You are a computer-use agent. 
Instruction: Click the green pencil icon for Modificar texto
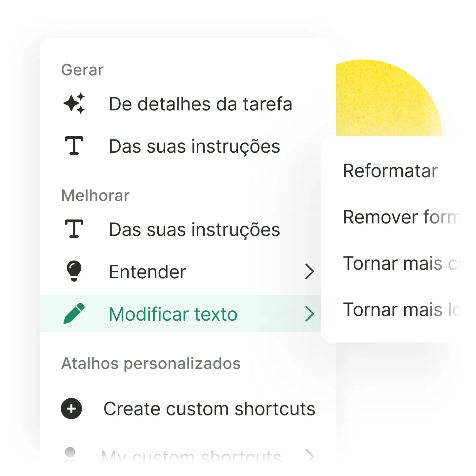pos(74,313)
